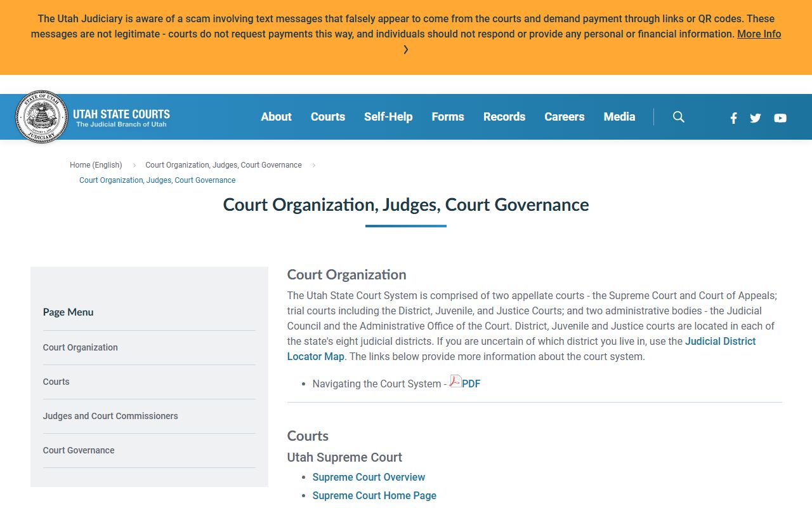The width and height of the screenshot is (812, 508).
Task: Jump to Judges and Court Commissioners in Page Menu
Action: pos(110,416)
